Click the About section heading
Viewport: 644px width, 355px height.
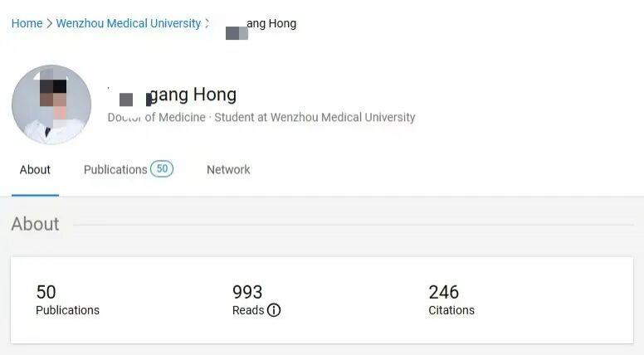35,224
